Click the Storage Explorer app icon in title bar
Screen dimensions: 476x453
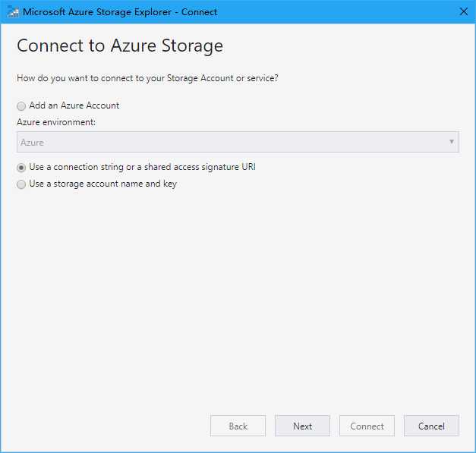click(x=12, y=11)
